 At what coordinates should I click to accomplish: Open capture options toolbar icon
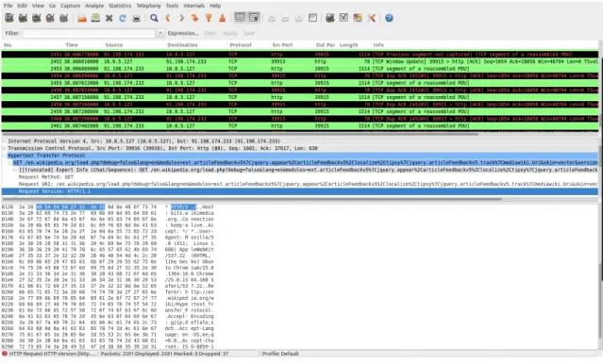pyautogui.click(x=23, y=18)
